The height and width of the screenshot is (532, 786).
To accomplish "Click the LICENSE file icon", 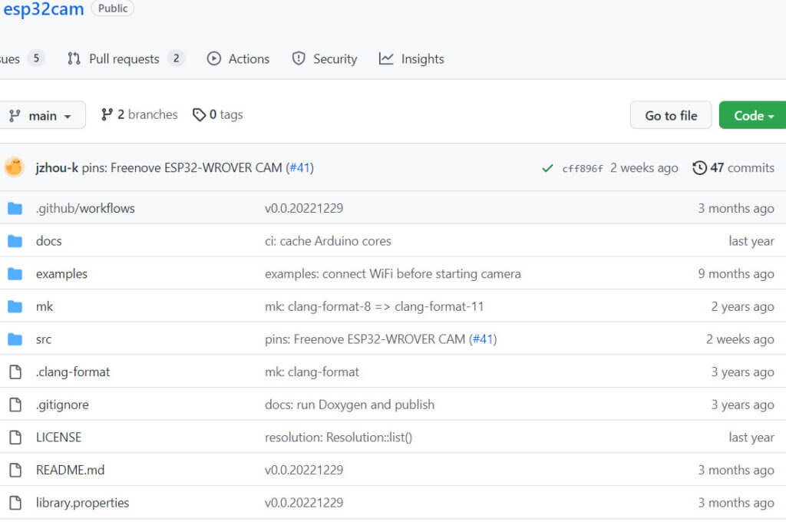I will 15,438.
